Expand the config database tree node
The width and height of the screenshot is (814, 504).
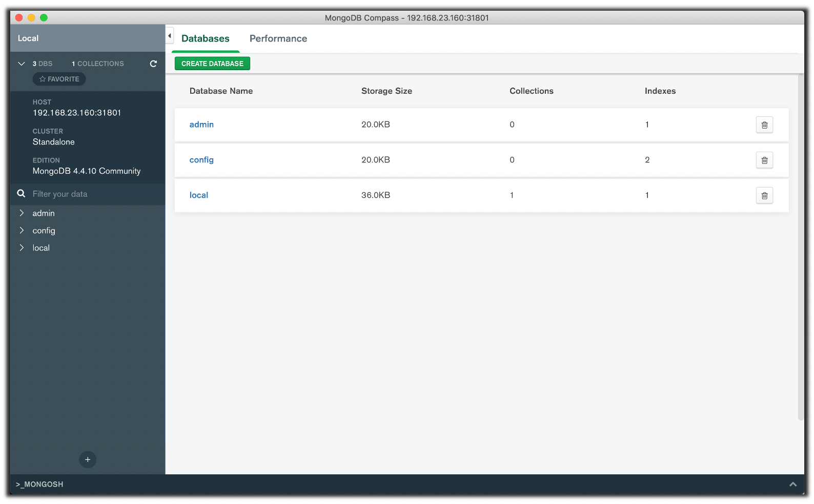(22, 230)
